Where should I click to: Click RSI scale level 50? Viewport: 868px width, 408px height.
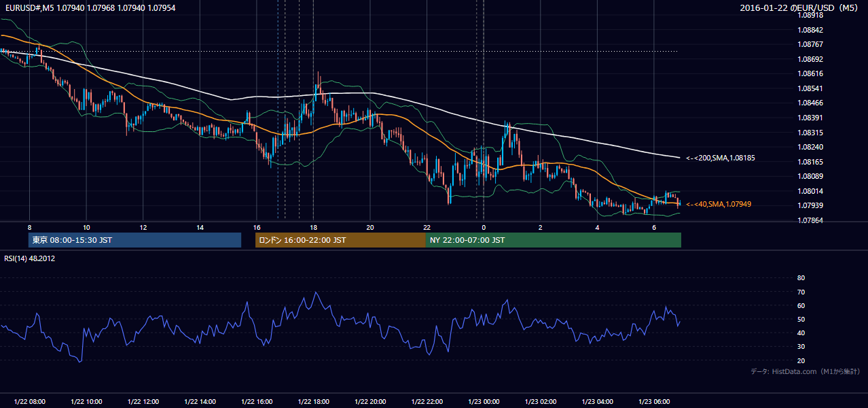click(x=801, y=319)
